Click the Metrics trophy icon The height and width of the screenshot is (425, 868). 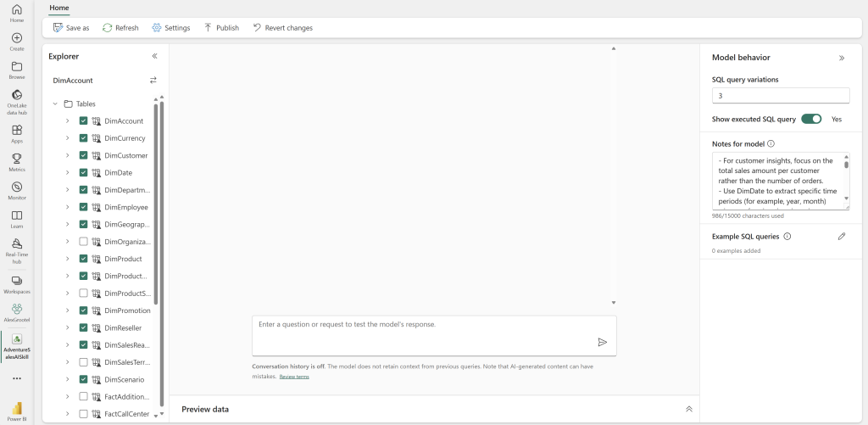tap(17, 159)
